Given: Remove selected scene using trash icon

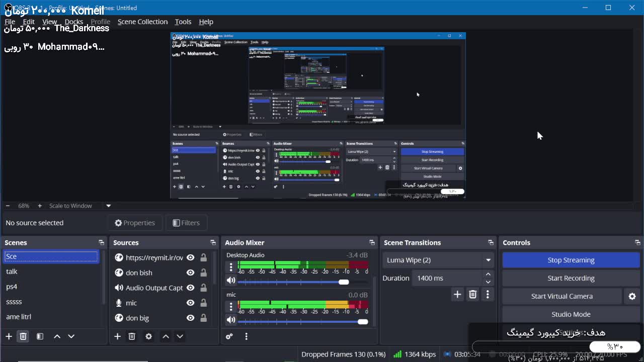Looking at the screenshot, I should pos(23,336).
